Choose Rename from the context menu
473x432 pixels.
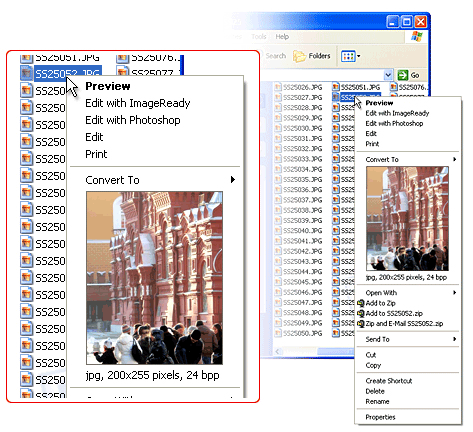click(377, 401)
